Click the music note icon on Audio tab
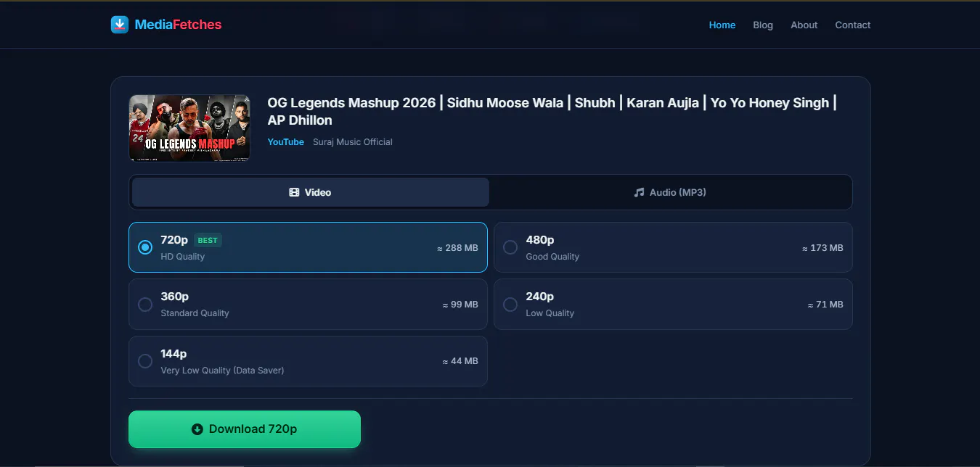Viewport: 980px width, 467px height. (x=639, y=193)
